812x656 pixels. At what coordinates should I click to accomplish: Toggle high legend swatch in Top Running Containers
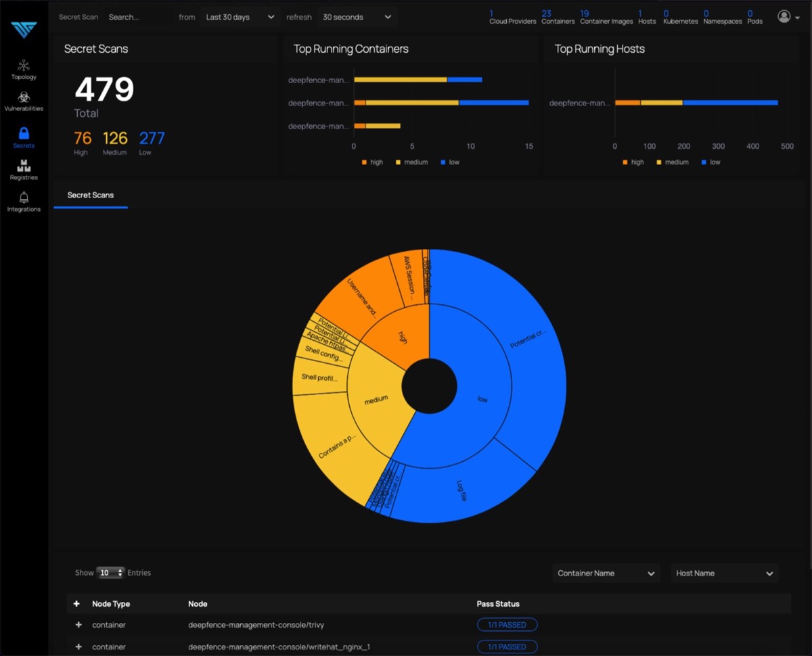click(364, 162)
